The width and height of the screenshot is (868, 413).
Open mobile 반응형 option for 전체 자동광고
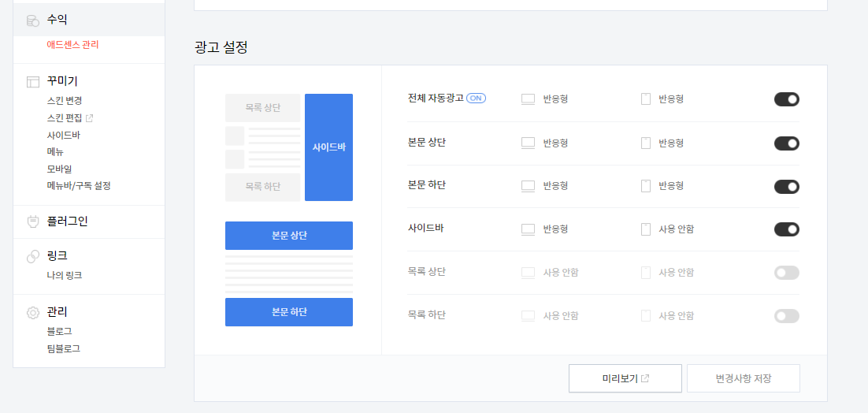click(671, 99)
